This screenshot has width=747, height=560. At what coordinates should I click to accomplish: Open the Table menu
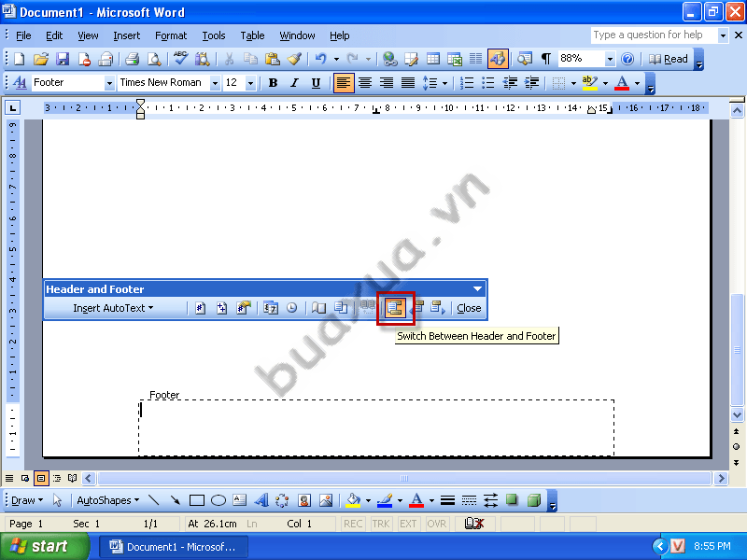[x=252, y=35]
